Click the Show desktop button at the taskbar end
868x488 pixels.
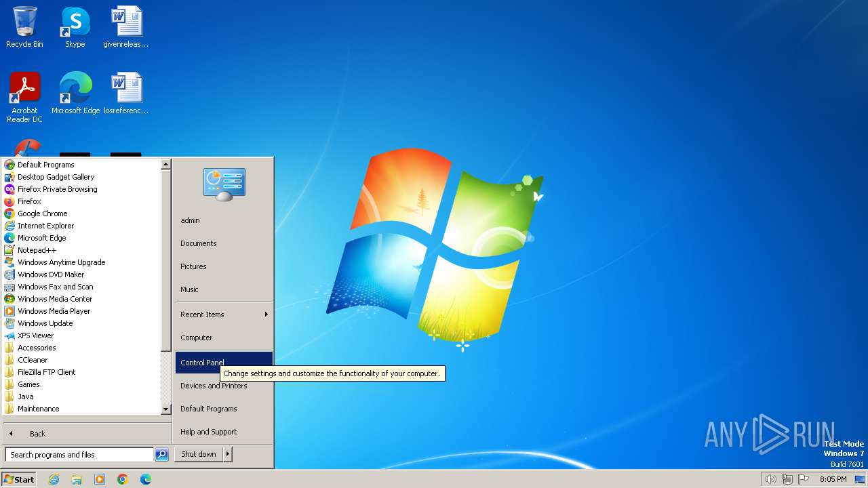(860, 479)
